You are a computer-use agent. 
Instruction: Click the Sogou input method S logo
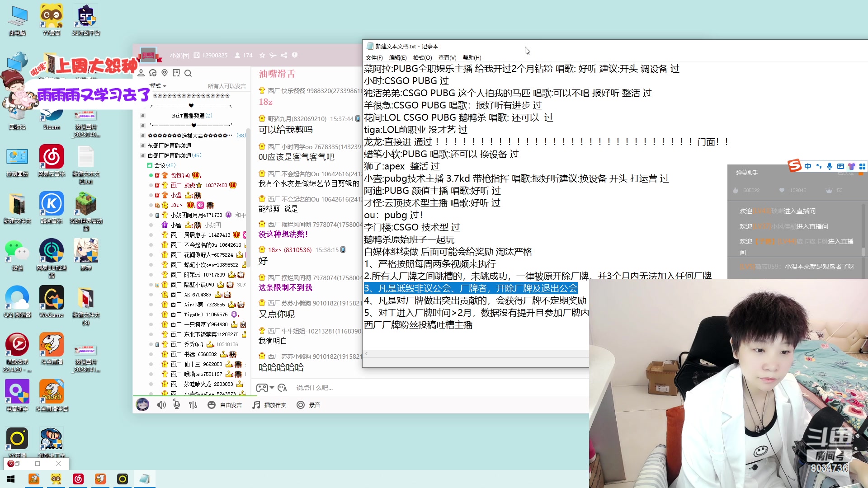(x=794, y=166)
